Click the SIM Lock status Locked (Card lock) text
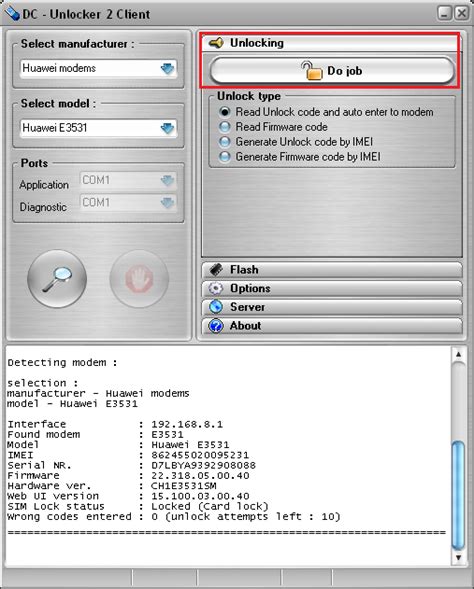Image resolution: width=474 pixels, height=589 pixels. coord(210,506)
